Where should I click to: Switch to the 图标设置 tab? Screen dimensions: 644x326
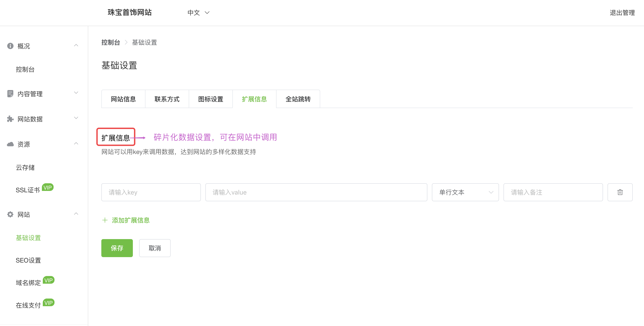(211, 99)
